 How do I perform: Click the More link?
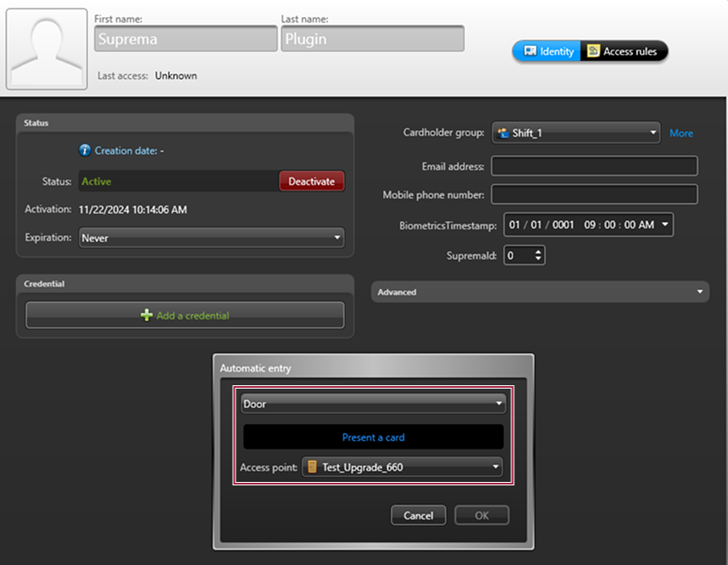coord(681,133)
